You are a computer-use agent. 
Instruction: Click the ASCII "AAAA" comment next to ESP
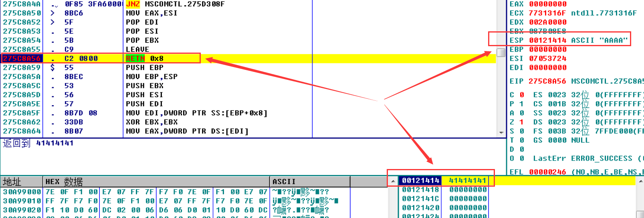click(600, 40)
